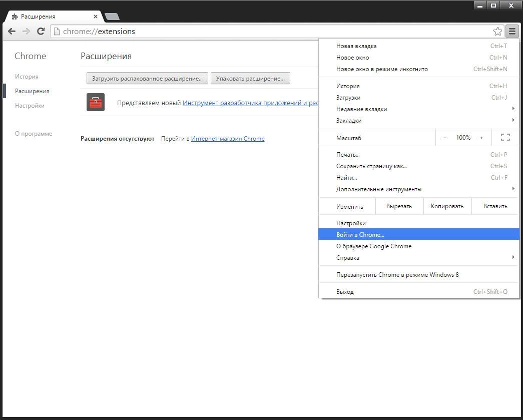This screenshot has width=523, height=420.
Task: Bookmark this page with the star icon
Action: click(497, 32)
